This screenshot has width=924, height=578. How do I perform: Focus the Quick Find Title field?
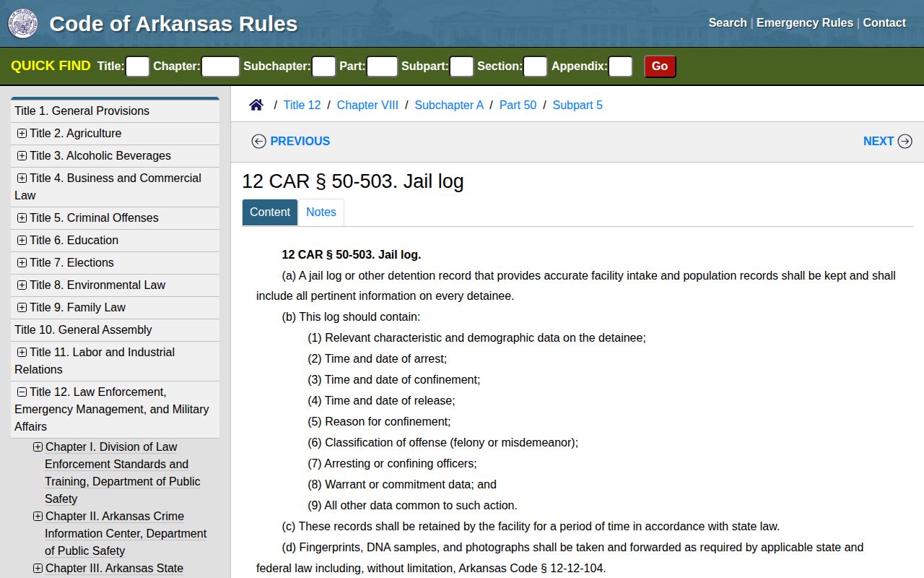pyautogui.click(x=137, y=66)
